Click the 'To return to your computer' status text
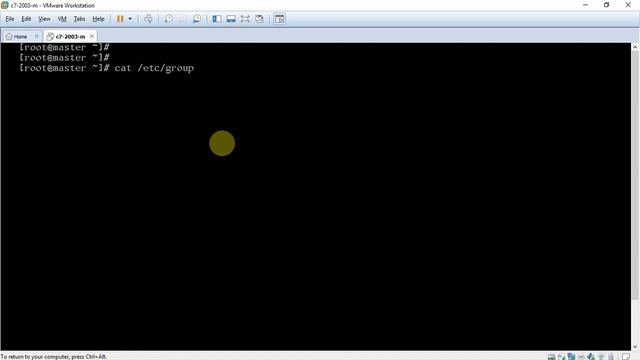 coord(53,357)
